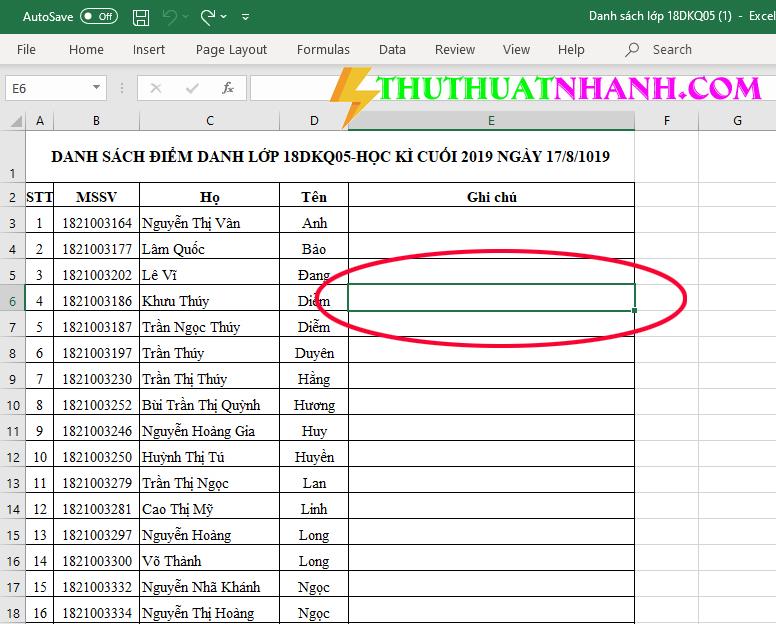Click the STT header cell
This screenshot has width=776, height=624.
pos(40,195)
